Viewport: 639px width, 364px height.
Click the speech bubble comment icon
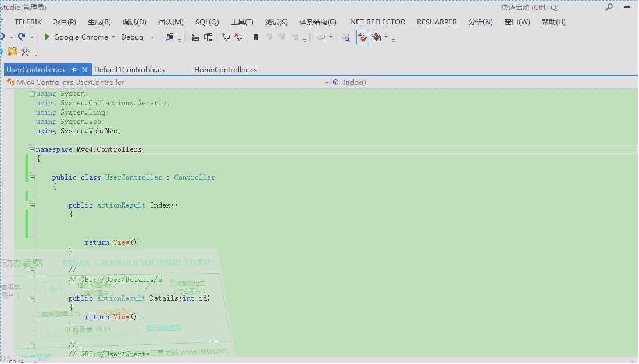tap(321, 37)
